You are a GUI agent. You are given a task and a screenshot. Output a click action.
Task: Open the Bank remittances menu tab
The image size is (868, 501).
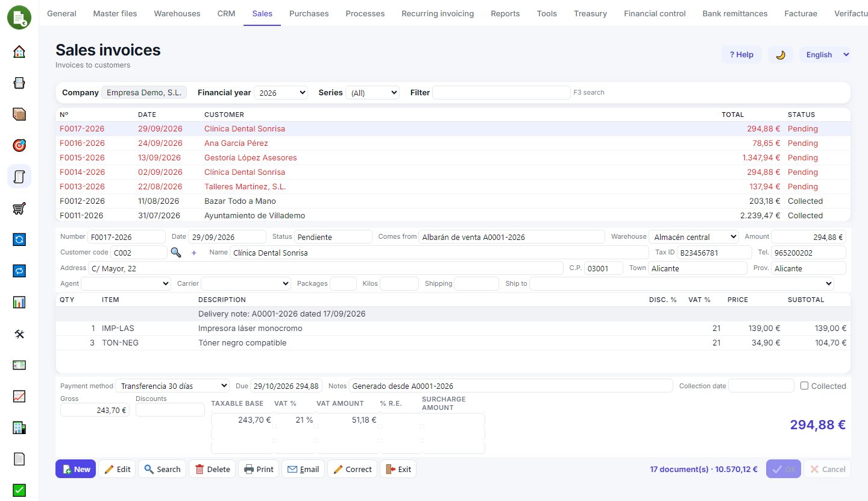pyautogui.click(x=735, y=13)
